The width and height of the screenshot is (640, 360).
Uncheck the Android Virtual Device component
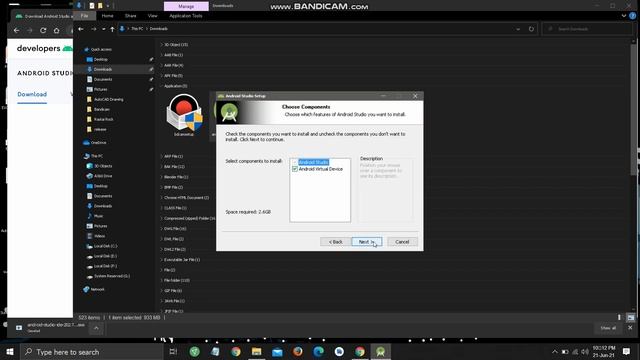pos(295,169)
